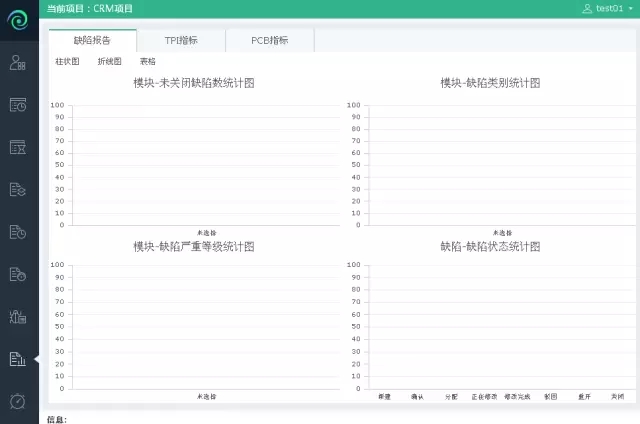Switch to the PCB指标 tab
Screen dimensions: 640x424
click(270, 40)
